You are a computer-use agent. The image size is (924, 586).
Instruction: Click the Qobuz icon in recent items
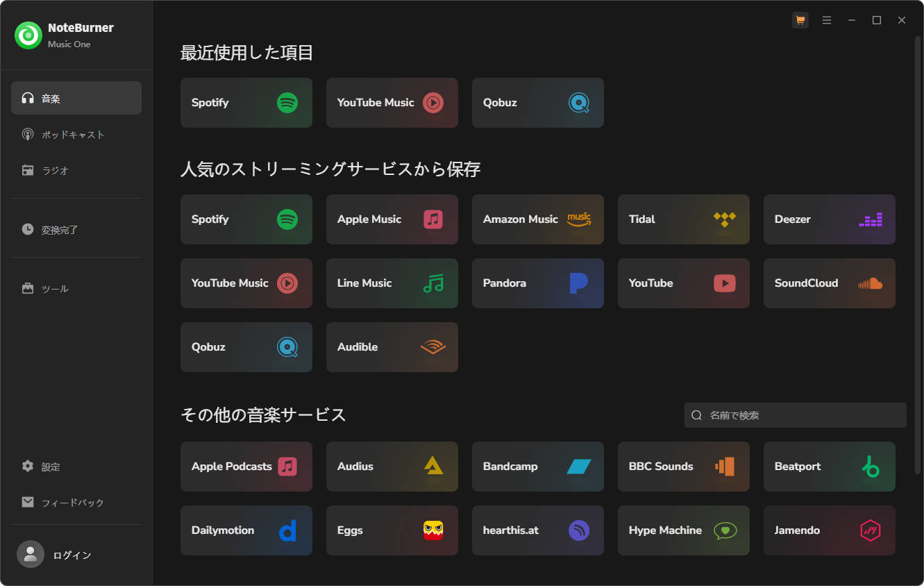[x=579, y=103]
